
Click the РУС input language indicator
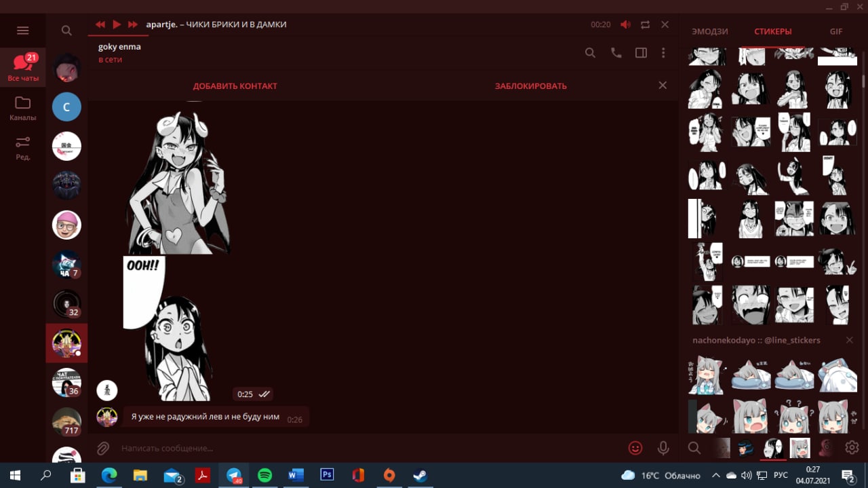(781, 475)
